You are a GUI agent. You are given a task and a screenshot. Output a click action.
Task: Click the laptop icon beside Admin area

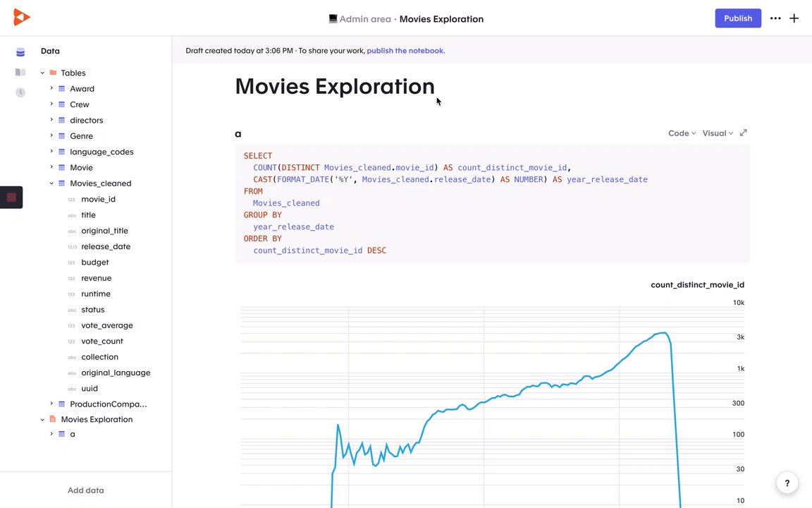(333, 18)
